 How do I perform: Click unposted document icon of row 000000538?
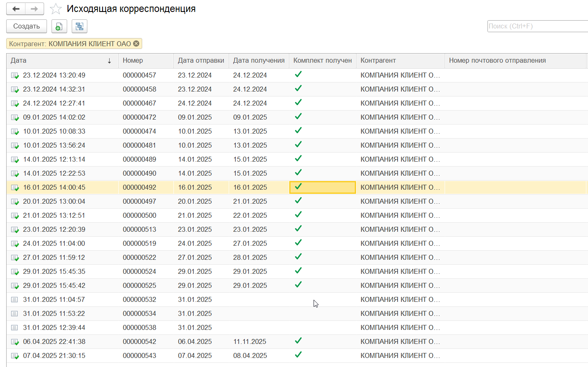point(14,327)
